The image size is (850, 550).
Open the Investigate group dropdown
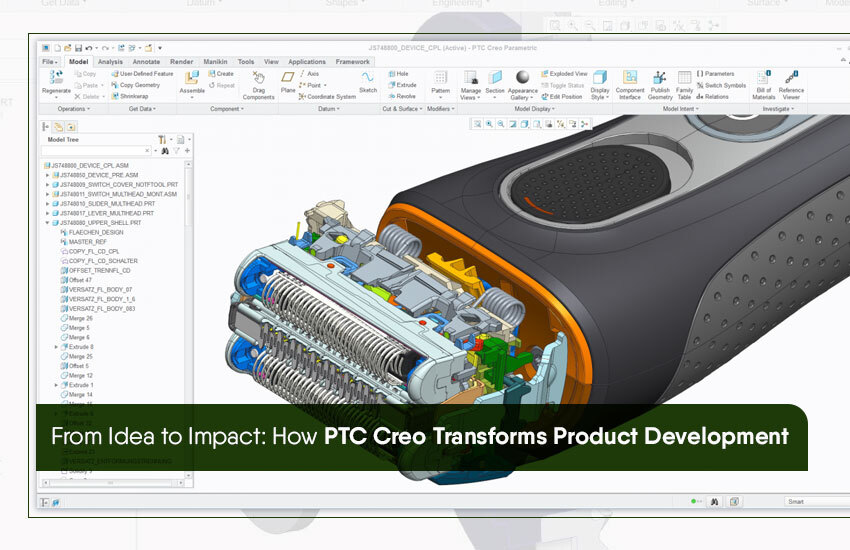tap(778, 109)
